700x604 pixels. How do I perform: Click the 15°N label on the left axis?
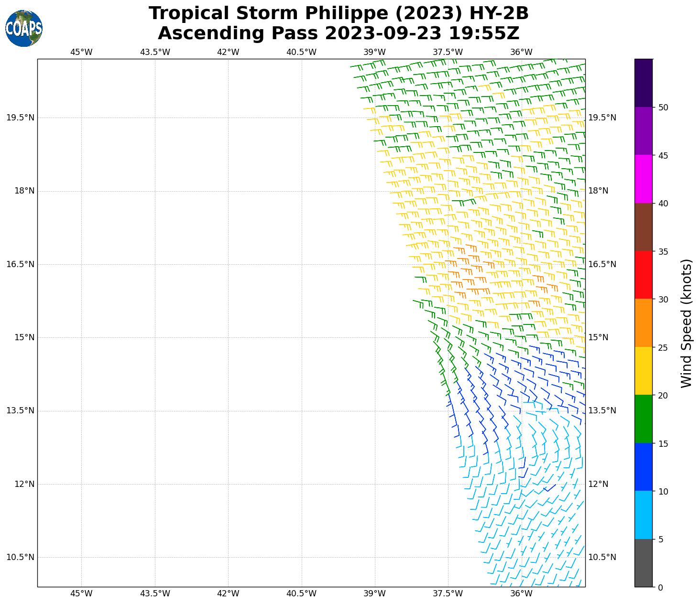click(24, 337)
